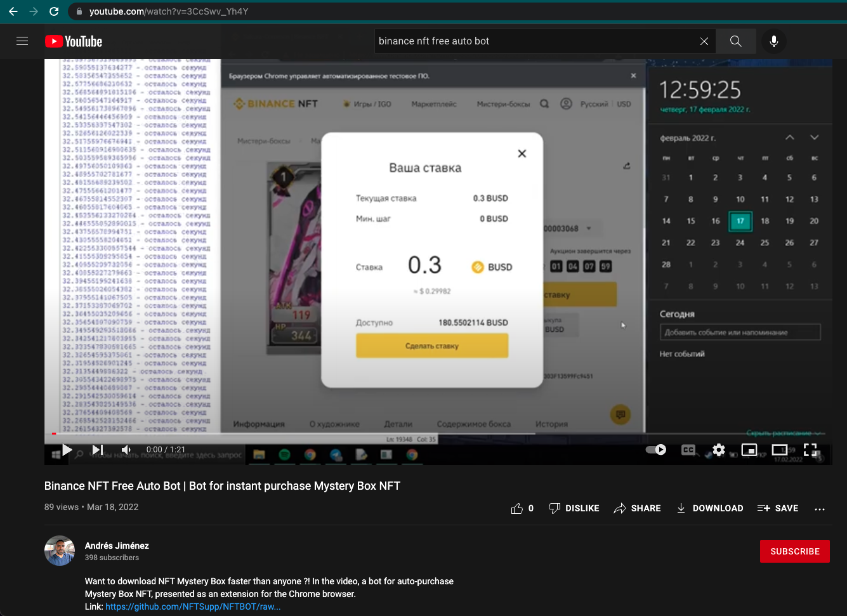Screen dimensions: 847x616
Task: View site info via the lock icon
Action: (79, 11)
